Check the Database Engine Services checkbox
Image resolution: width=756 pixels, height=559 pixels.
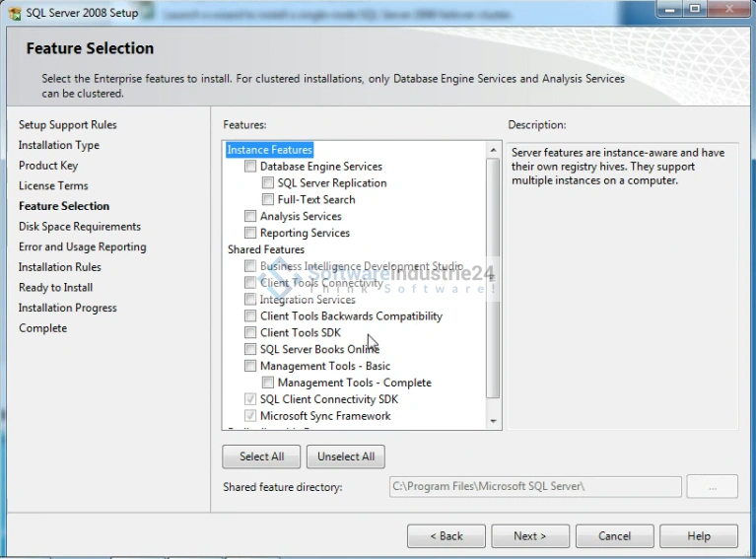click(250, 167)
